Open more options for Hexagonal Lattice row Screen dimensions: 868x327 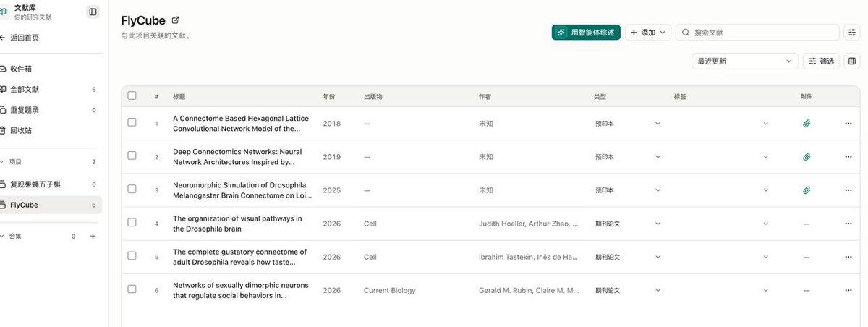pyautogui.click(x=848, y=124)
